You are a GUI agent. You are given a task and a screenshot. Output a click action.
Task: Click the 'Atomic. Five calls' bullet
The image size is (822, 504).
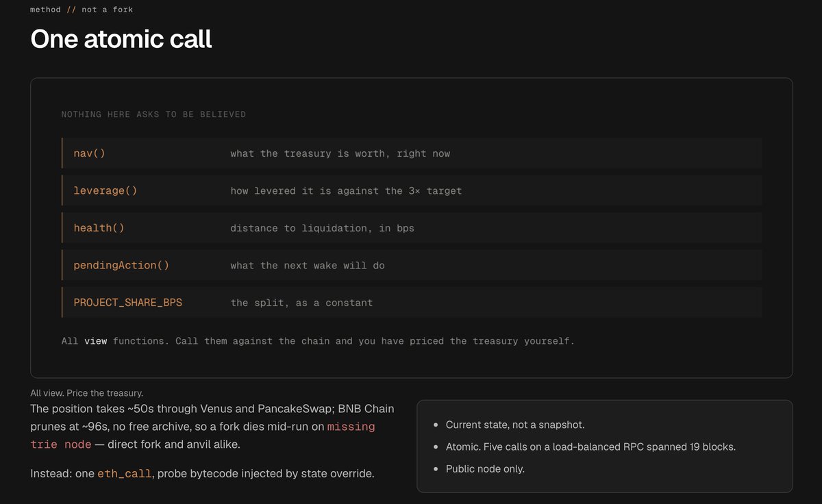589,446
